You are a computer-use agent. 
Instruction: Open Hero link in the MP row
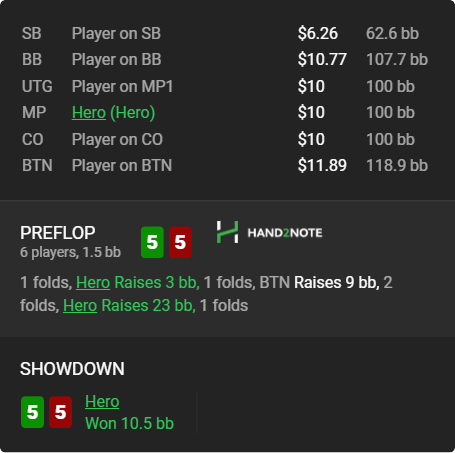coord(89,113)
